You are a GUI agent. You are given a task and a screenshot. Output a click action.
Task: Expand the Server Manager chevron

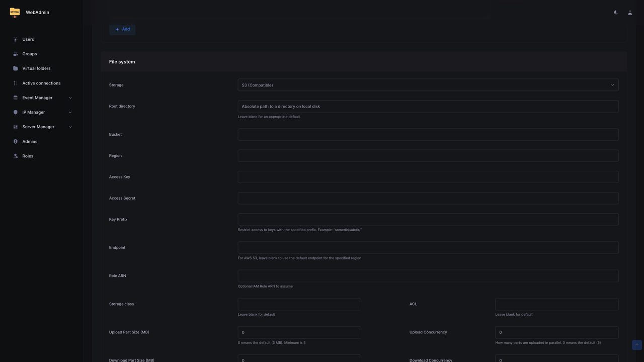[x=70, y=127]
